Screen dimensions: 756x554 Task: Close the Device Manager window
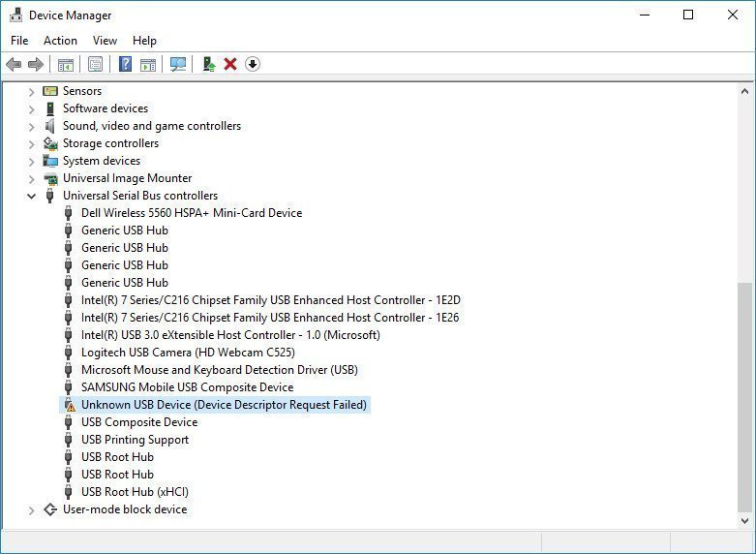[733, 15]
